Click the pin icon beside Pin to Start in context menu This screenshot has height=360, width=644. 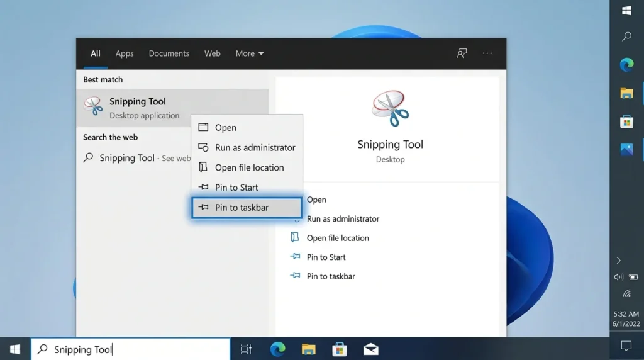coord(203,187)
